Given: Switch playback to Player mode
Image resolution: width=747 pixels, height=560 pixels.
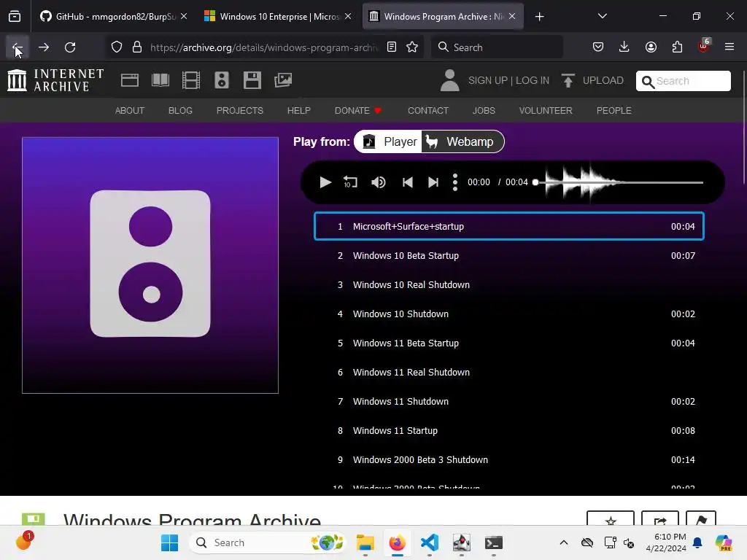Looking at the screenshot, I should pyautogui.click(x=389, y=142).
